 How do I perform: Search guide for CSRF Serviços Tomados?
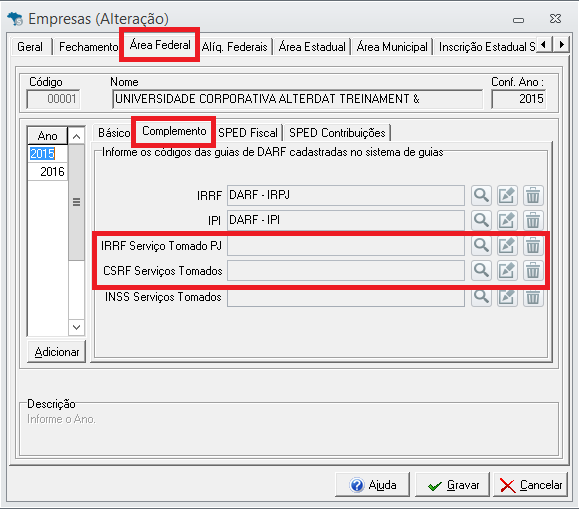481,271
